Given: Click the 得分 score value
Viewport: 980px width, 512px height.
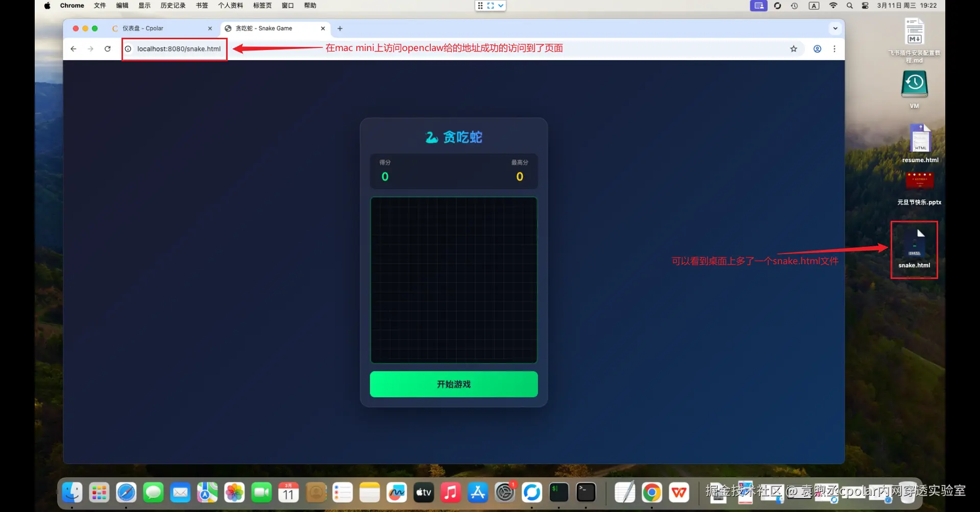Looking at the screenshot, I should [385, 176].
